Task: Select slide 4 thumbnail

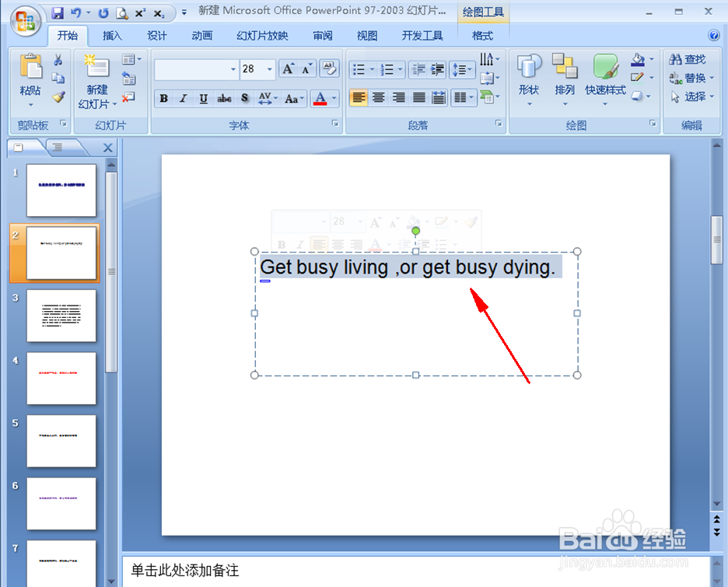Action: [61, 378]
